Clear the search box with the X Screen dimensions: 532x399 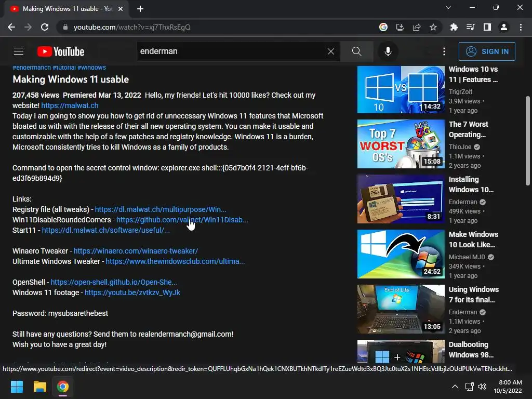[331, 51]
